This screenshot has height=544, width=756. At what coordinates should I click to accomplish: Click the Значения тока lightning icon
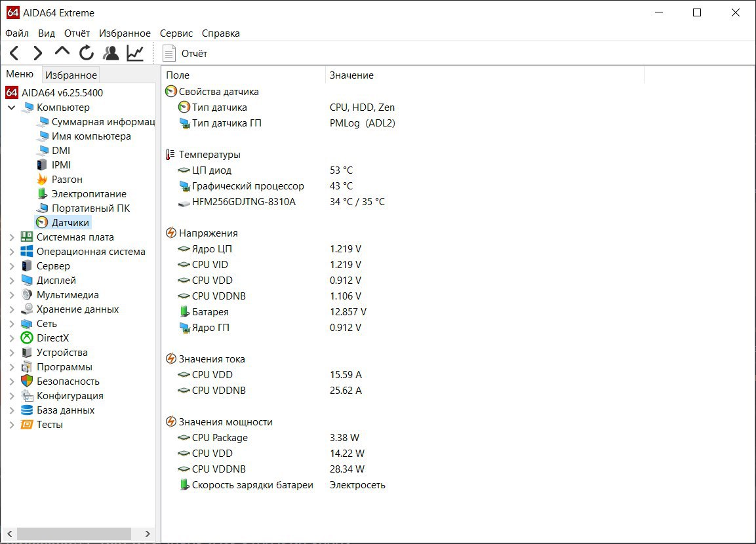click(170, 359)
